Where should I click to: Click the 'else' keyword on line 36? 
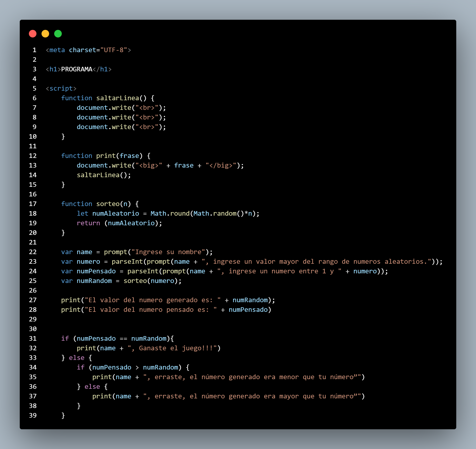(x=92, y=387)
